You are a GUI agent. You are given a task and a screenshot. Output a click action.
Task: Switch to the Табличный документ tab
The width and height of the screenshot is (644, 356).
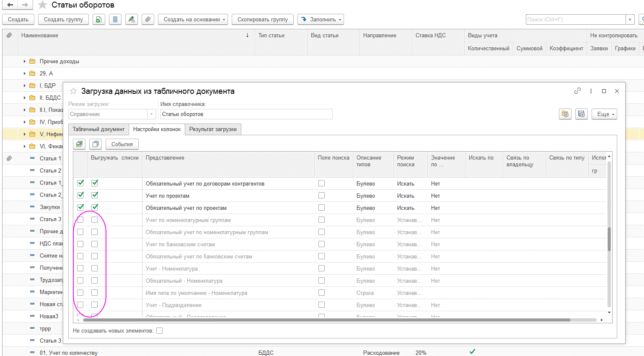[x=98, y=129]
